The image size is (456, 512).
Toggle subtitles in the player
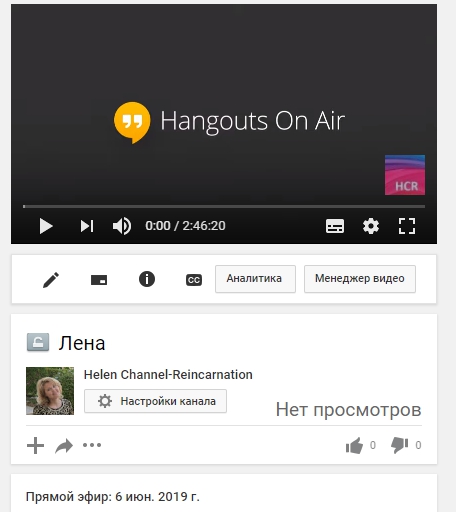[335, 226]
